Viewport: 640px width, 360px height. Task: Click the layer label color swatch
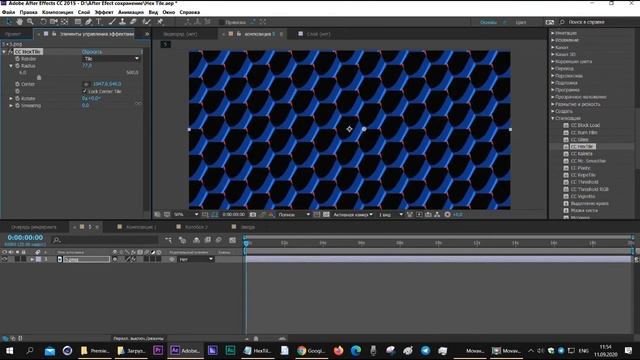click(x=38, y=259)
